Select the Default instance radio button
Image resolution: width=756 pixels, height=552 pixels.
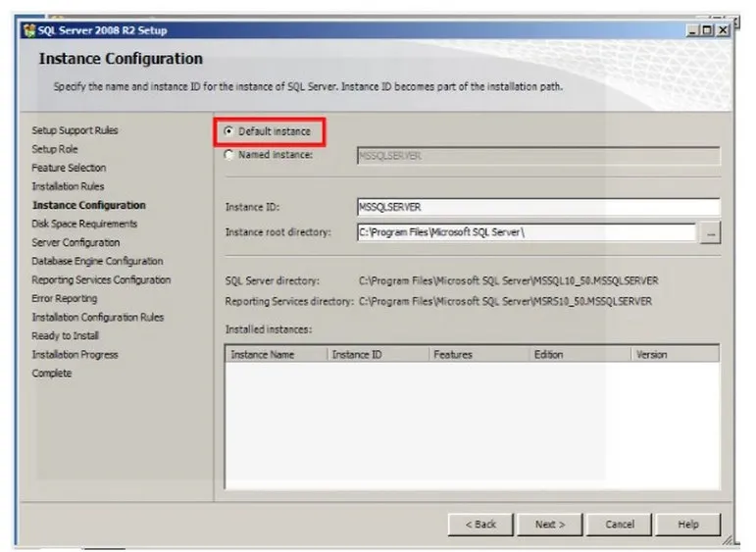[x=229, y=131]
